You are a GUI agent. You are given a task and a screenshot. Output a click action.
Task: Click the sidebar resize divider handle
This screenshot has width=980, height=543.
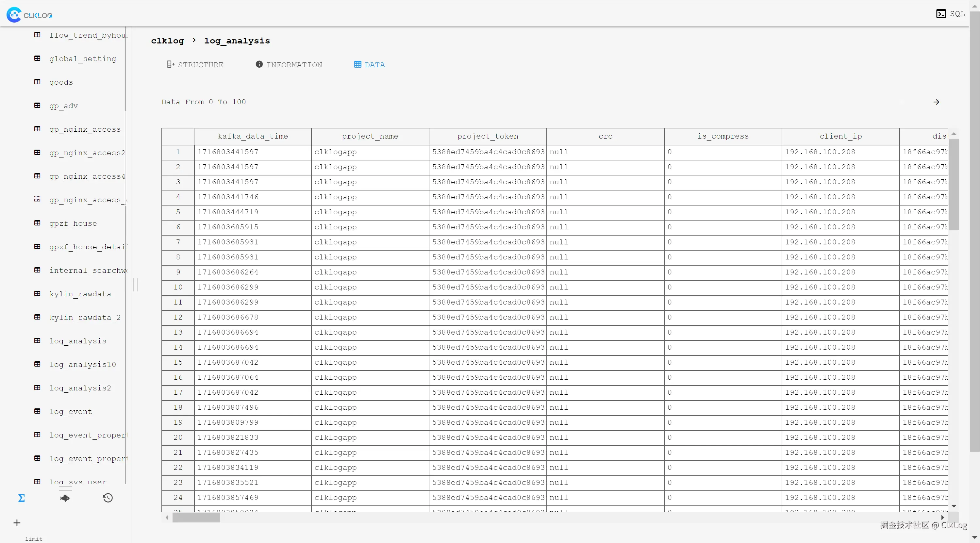135,285
